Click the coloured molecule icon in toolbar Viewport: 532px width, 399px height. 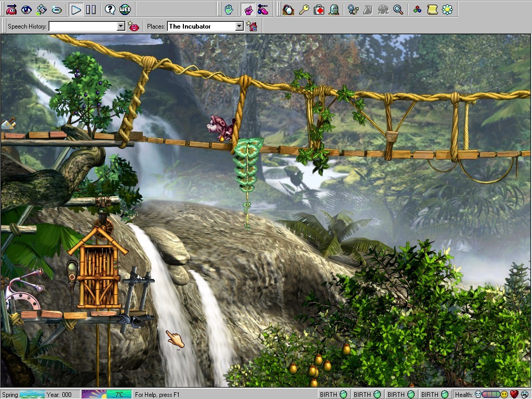pos(417,9)
